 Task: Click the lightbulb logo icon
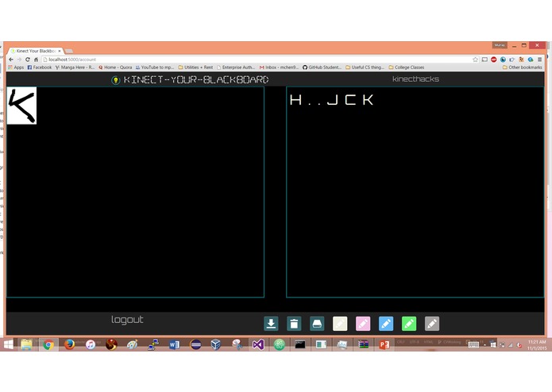115,80
